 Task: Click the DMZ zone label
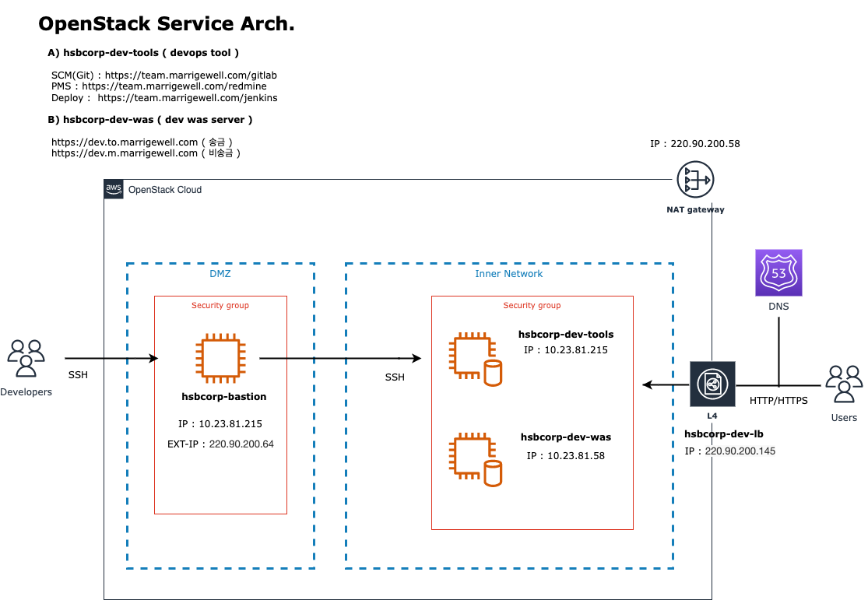click(220, 274)
